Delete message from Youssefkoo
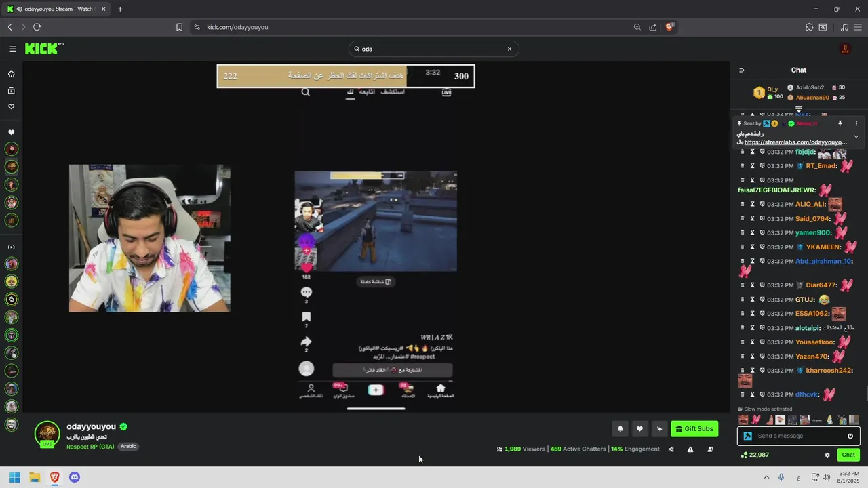868x488 pixels. point(743,342)
